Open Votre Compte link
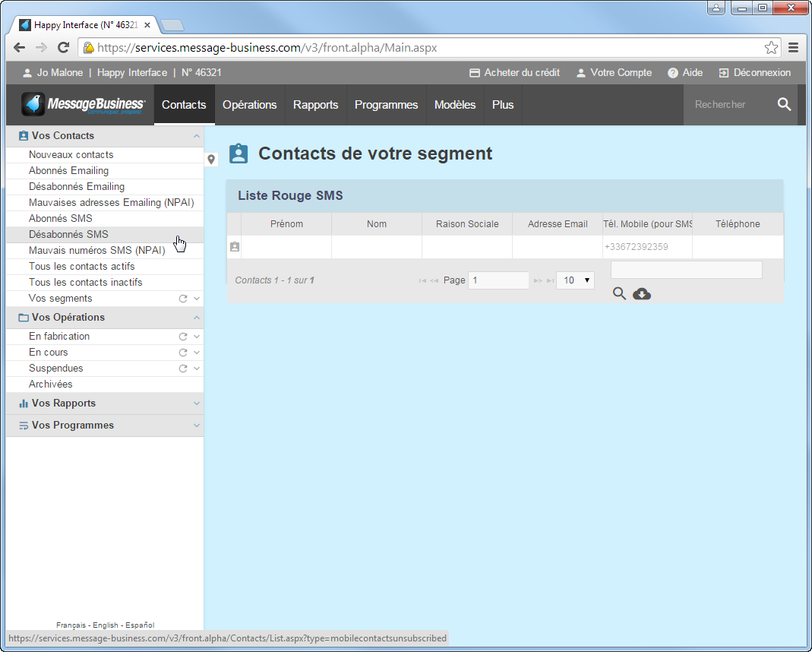The image size is (812, 652). click(x=615, y=73)
